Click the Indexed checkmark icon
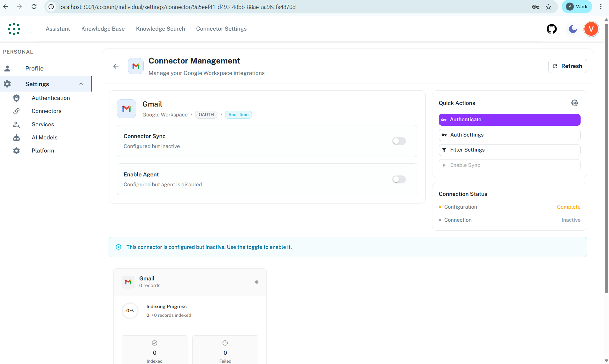The image size is (609, 364). (155, 343)
